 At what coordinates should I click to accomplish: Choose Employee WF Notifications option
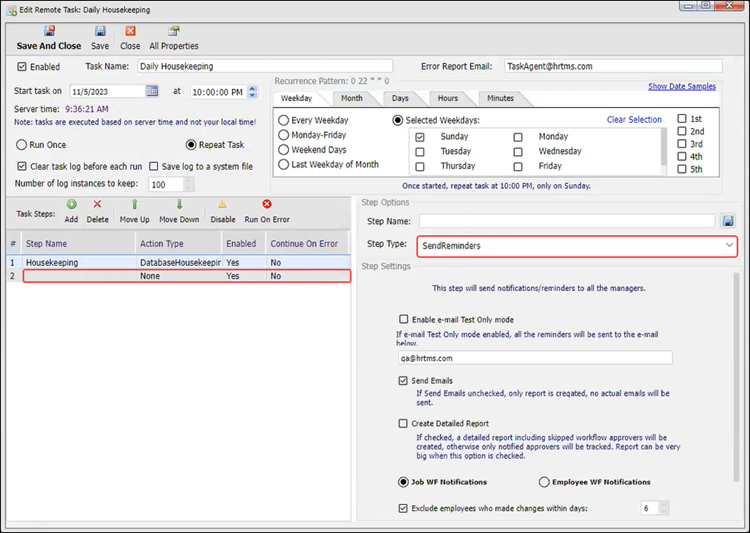point(545,482)
